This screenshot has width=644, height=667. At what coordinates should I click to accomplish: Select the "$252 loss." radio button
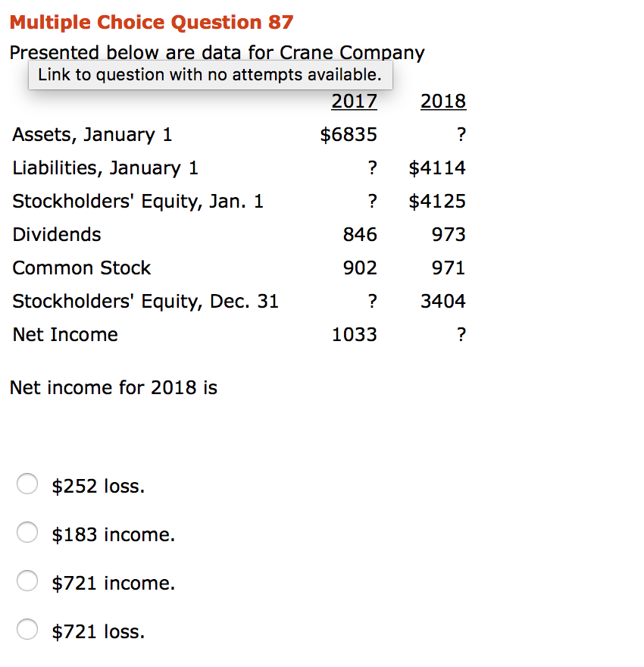pyautogui.click(x=27, y=484)
